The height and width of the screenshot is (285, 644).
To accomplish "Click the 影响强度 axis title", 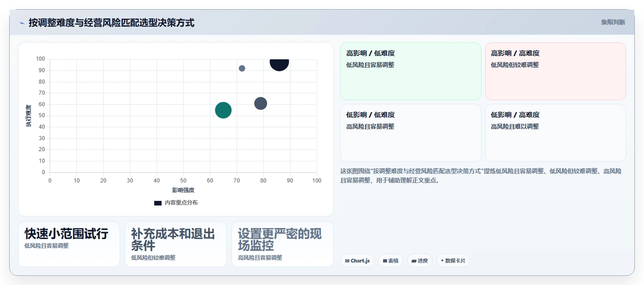I will pyautogui.click(x=183, y=190).
